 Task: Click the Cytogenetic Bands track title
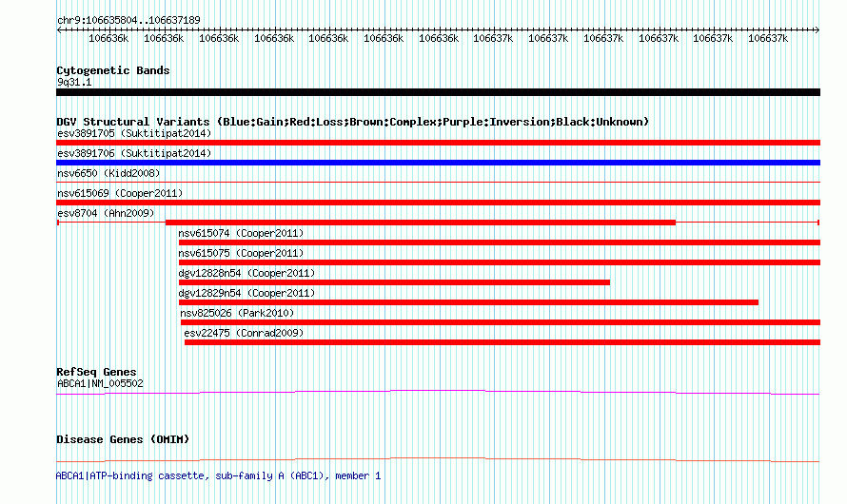pos(113,70)
